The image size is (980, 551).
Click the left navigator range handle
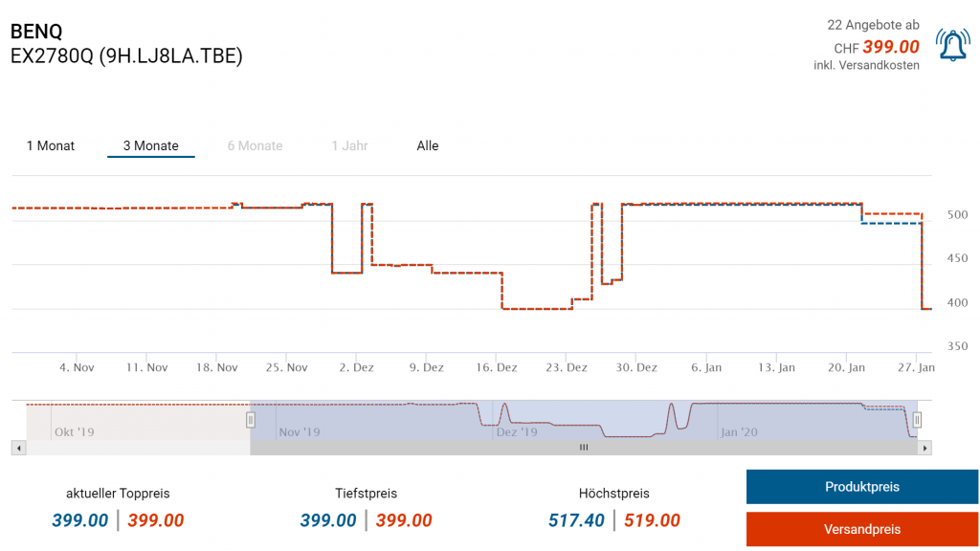click(251, 419)
